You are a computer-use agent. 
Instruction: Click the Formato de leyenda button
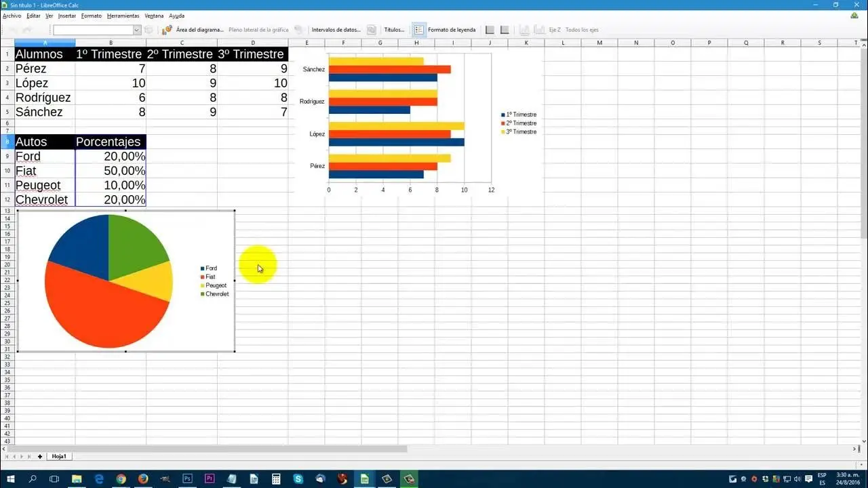click(451, 30)
